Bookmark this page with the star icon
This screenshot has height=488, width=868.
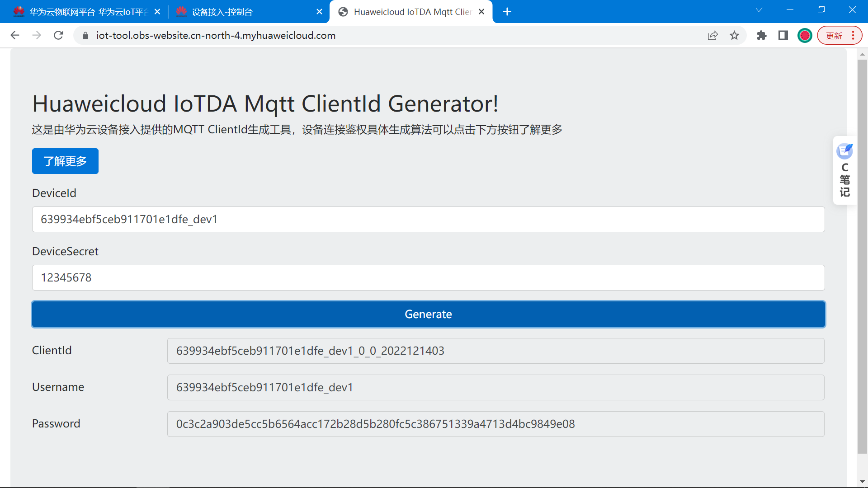click(x=734, y=35)
